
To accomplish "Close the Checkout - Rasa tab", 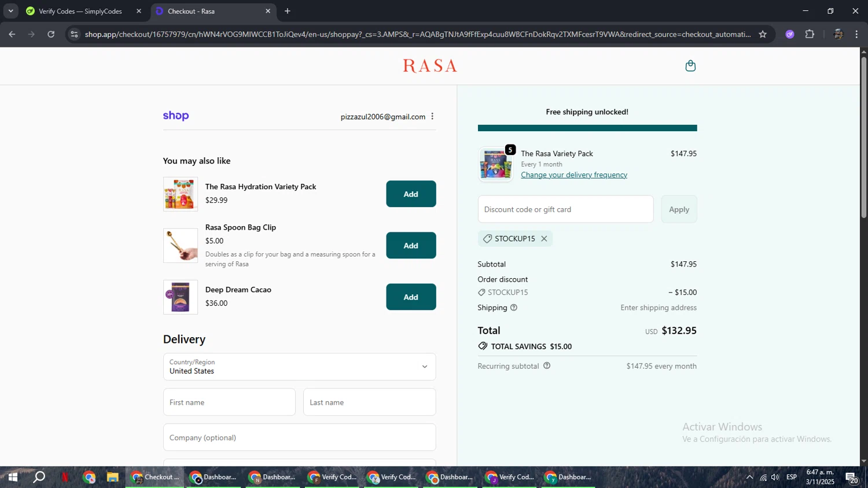I will point(268,11).
